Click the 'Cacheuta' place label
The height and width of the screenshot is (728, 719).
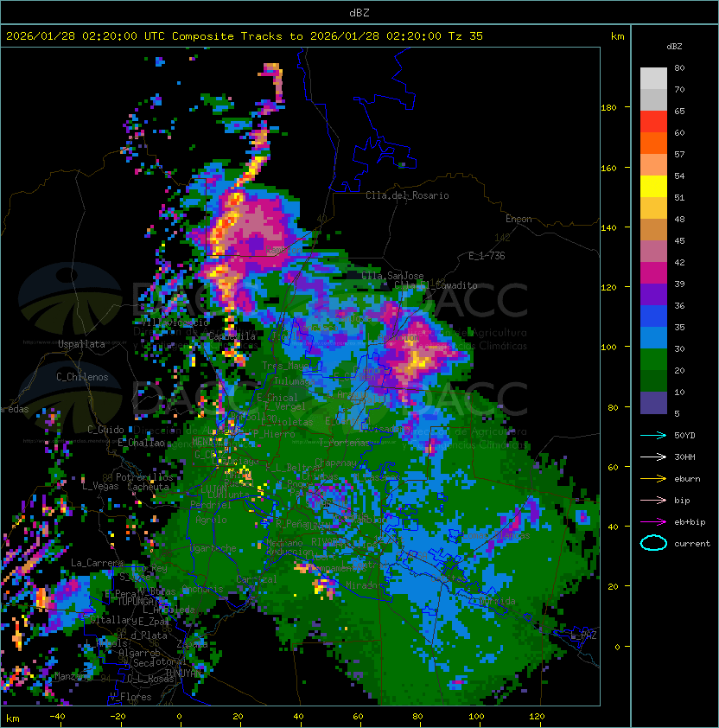tap(148, 487)
